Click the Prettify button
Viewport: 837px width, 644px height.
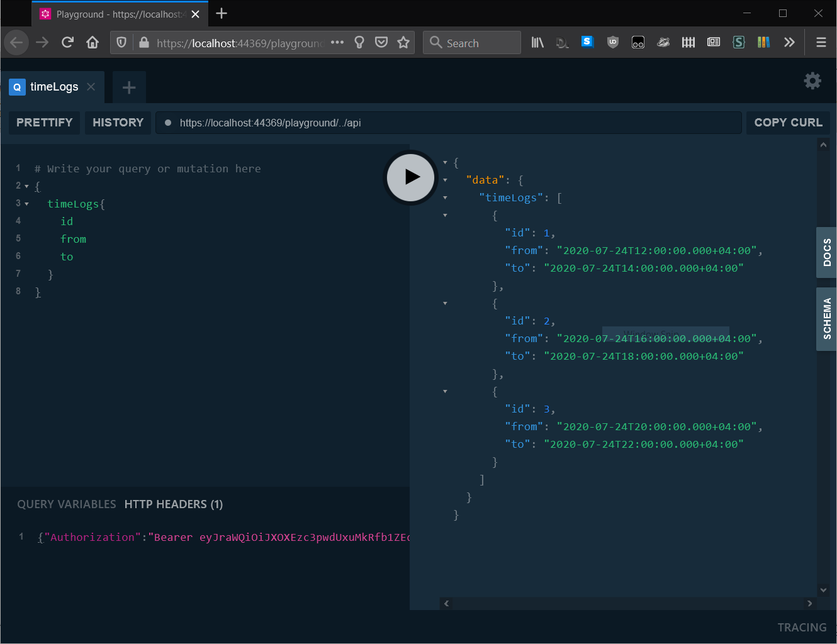pyautogui.click(x=44, y=123)
